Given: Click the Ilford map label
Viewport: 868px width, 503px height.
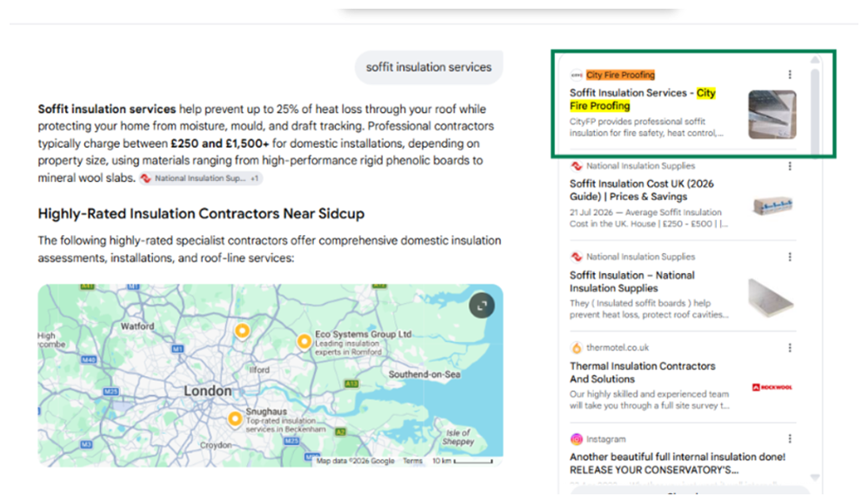Looking at the screenshot, I should pos(259,370).
